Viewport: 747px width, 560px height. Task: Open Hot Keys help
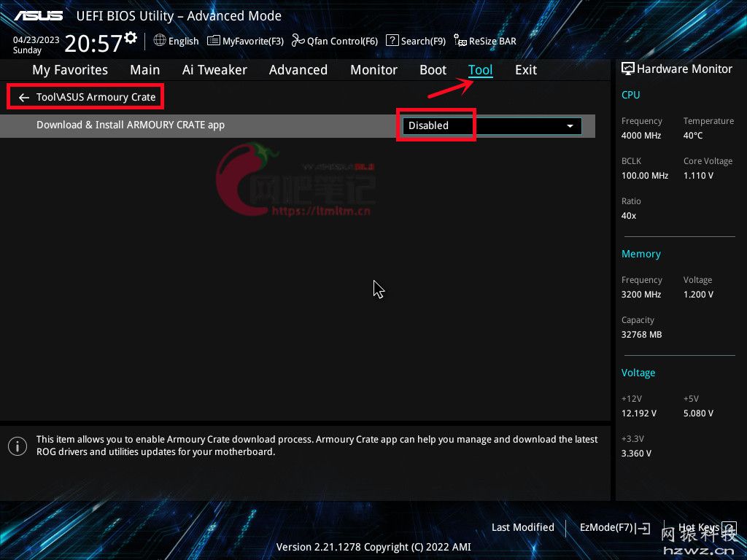point(708,528)
